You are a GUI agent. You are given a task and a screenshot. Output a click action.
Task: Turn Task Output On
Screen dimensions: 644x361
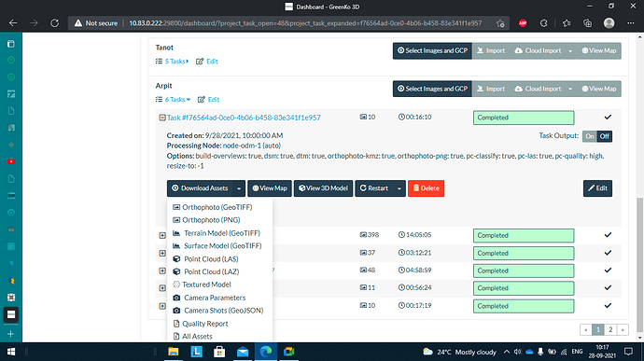pyautogui.click(x=590, y=136)
